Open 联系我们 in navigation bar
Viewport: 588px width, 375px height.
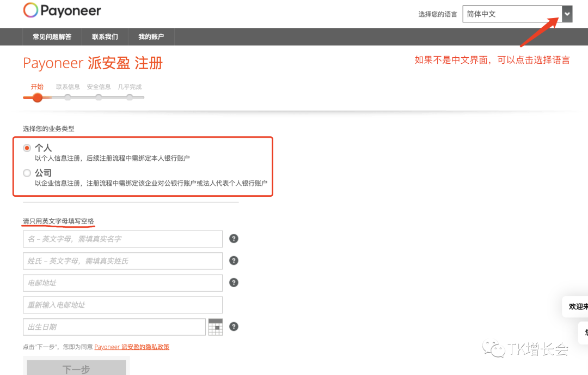click(105, 37)
